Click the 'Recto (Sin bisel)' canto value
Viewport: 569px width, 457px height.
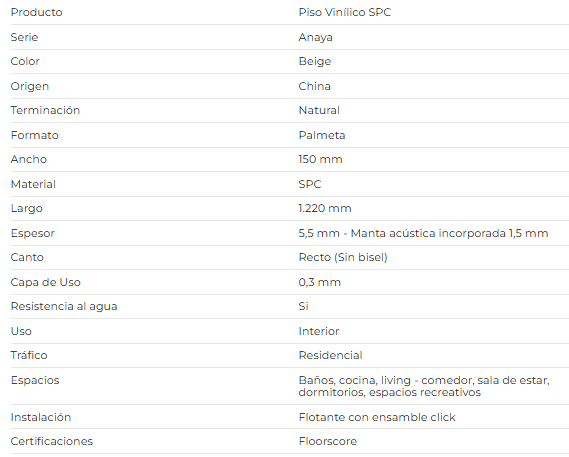(x=343, y=257)
